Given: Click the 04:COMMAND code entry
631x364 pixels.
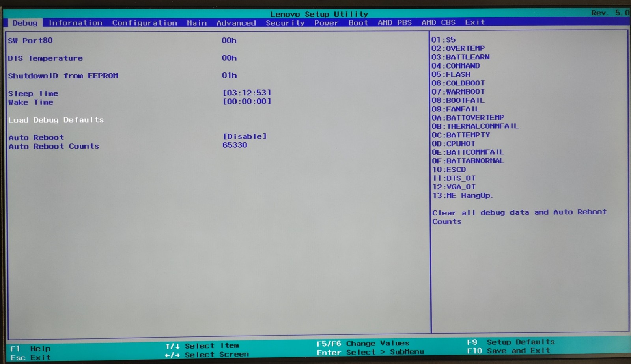Looking at the screenshot, I should (456, 66).
